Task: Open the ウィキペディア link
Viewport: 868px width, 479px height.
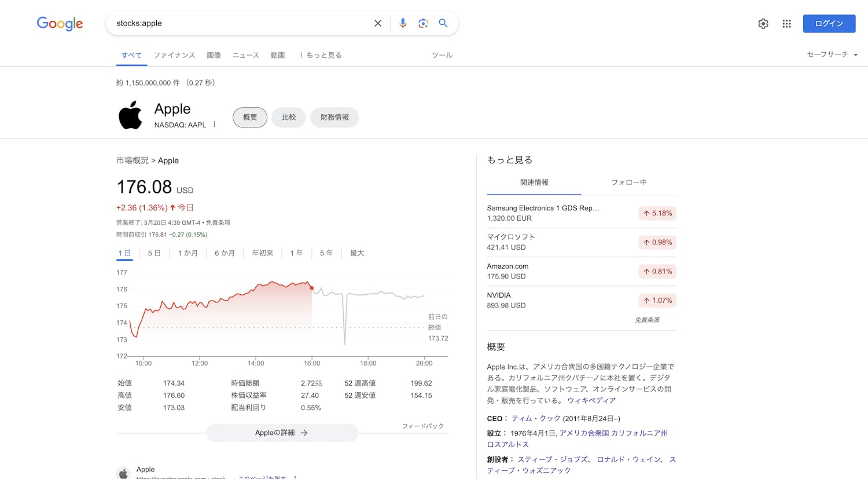Action: (591, 401)
